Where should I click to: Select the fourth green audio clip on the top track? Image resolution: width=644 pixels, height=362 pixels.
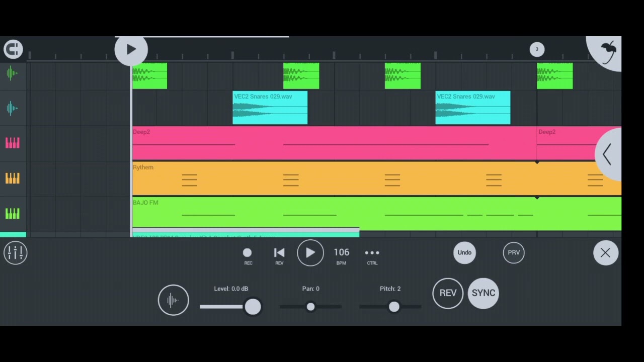555,76
